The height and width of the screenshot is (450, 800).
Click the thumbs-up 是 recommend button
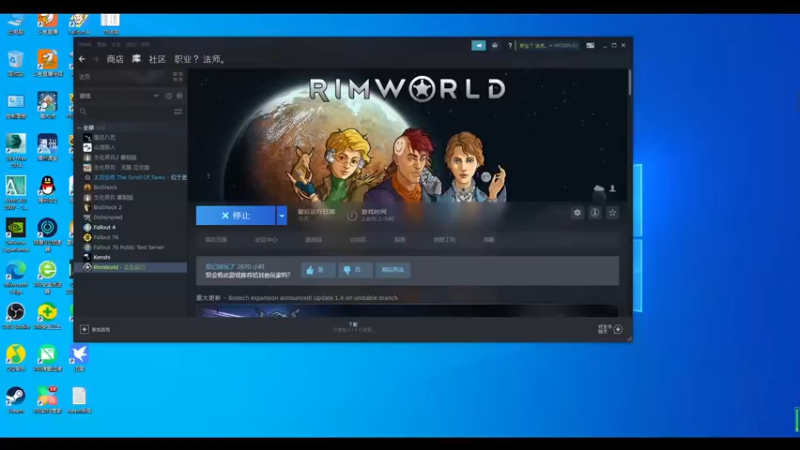pos(318,270)
